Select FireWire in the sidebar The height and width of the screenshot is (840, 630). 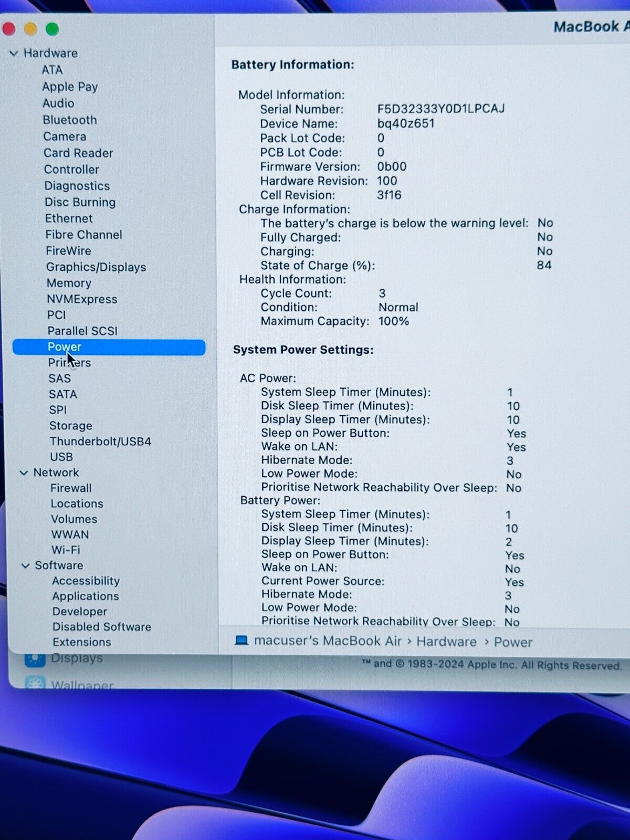pos(68,251)
